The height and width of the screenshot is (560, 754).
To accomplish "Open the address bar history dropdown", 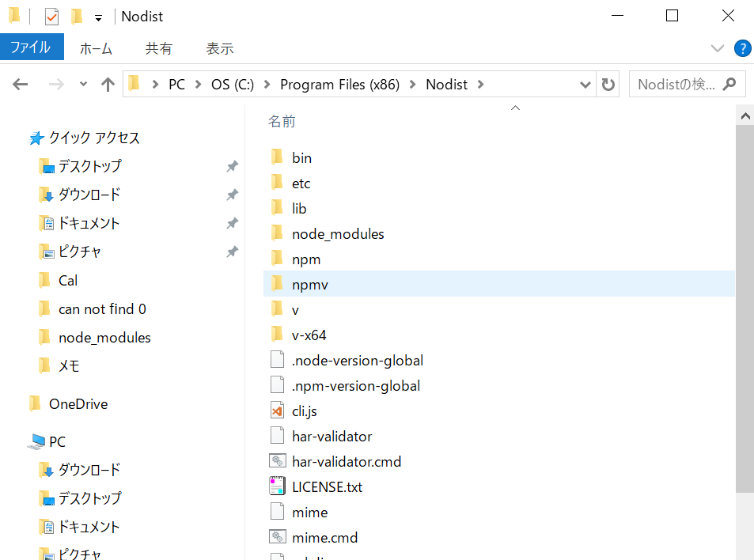I will point(585,84).
